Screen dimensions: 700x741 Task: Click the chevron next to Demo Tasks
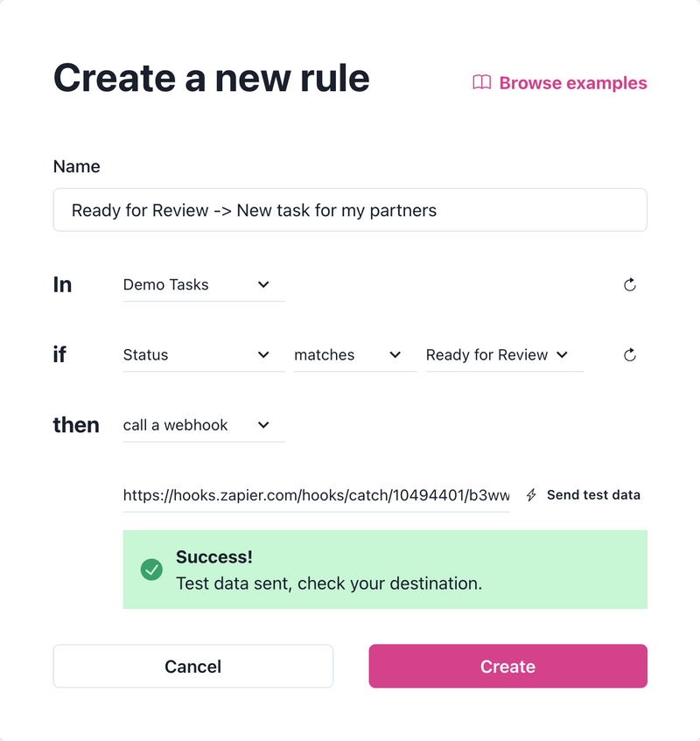tap(265, 283)
